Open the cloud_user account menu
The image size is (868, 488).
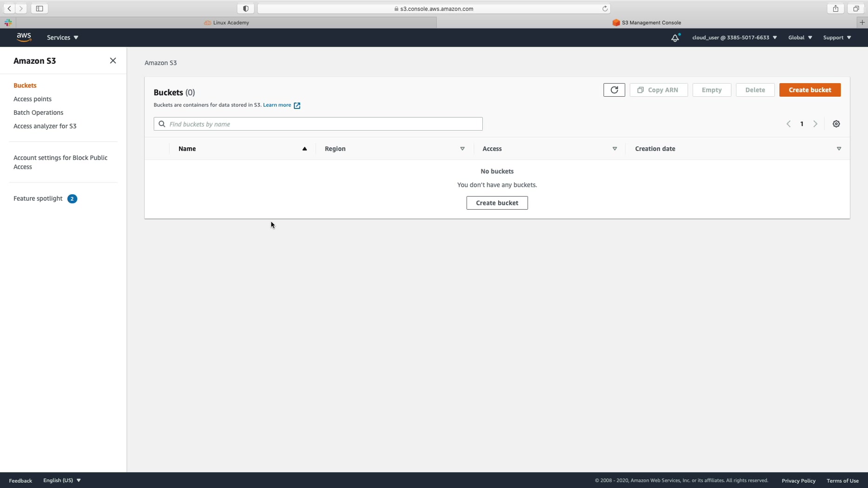(734, 38)
